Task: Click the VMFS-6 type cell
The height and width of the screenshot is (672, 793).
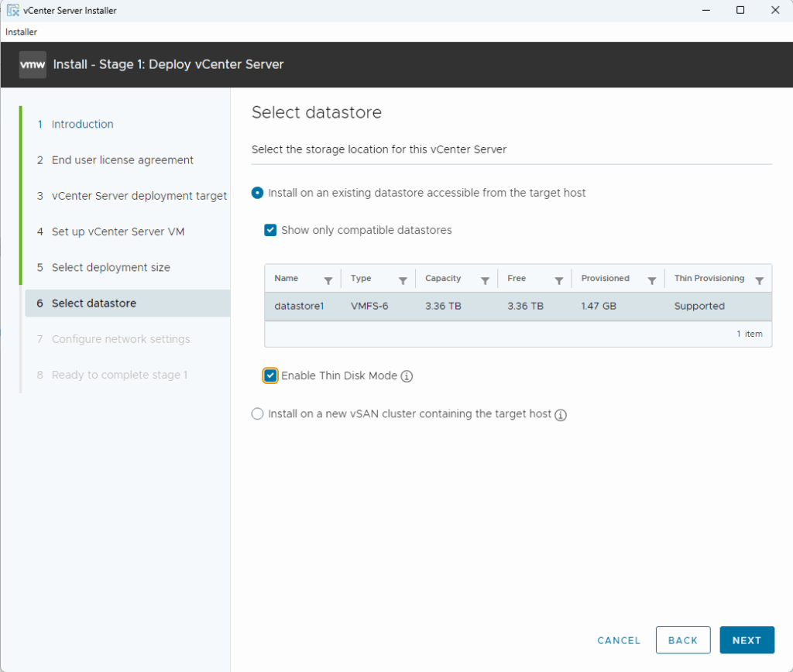Action: click(369, 307)
